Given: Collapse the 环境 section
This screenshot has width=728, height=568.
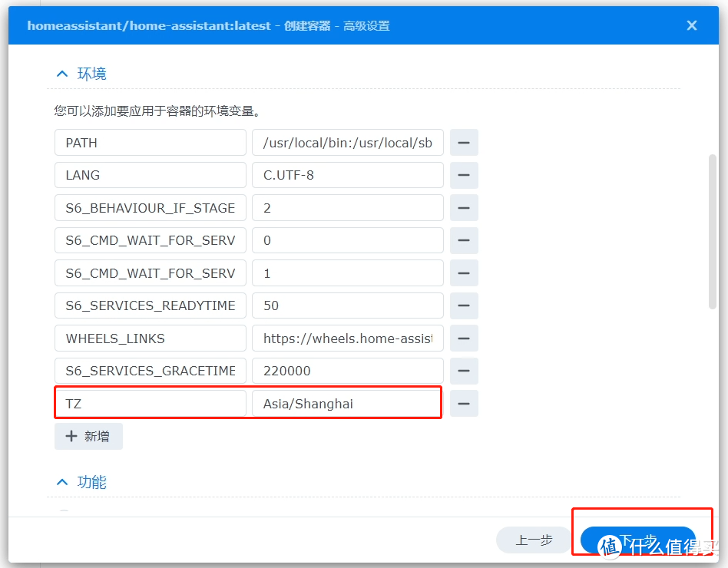Looking at the screenshot, I should [62, 74].
